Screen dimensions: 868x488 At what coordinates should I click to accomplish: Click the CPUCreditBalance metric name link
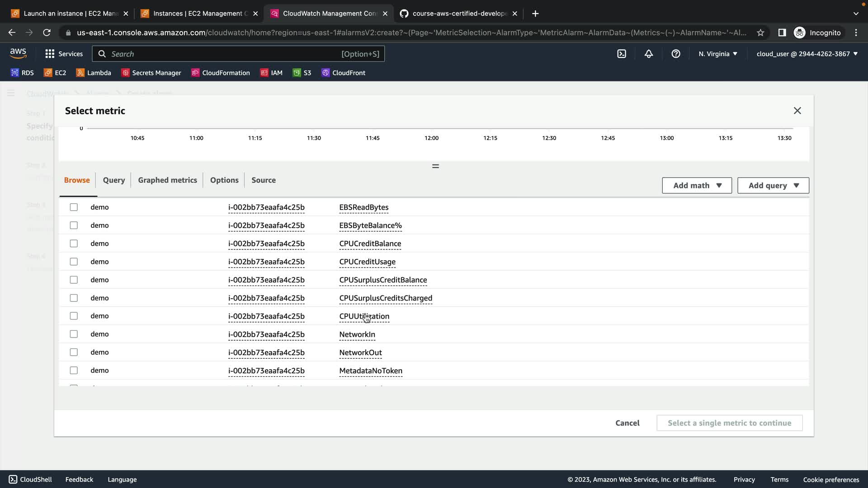coord(370,244)
